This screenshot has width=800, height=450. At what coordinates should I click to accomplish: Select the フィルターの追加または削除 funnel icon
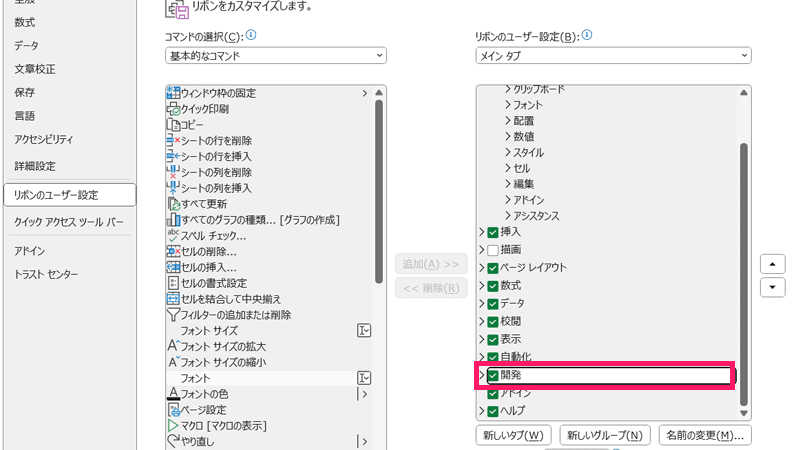[x=173, y=314]
